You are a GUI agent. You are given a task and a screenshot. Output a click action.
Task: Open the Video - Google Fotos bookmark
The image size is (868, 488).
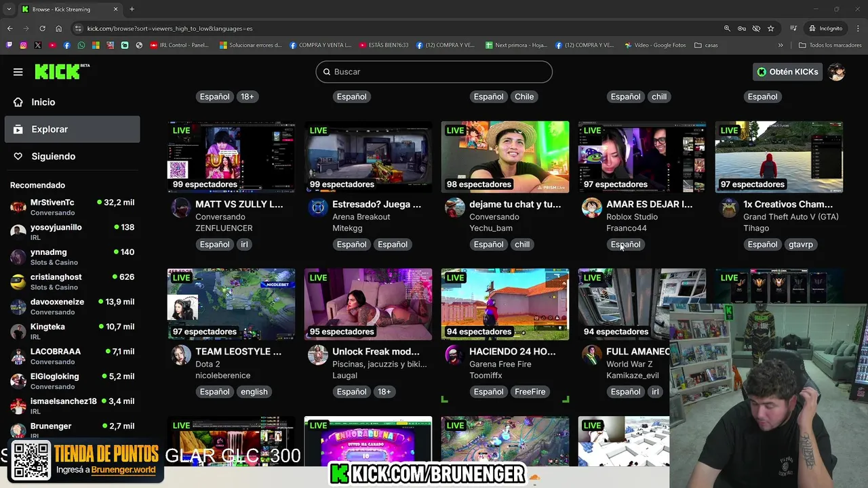coord(655,45)
